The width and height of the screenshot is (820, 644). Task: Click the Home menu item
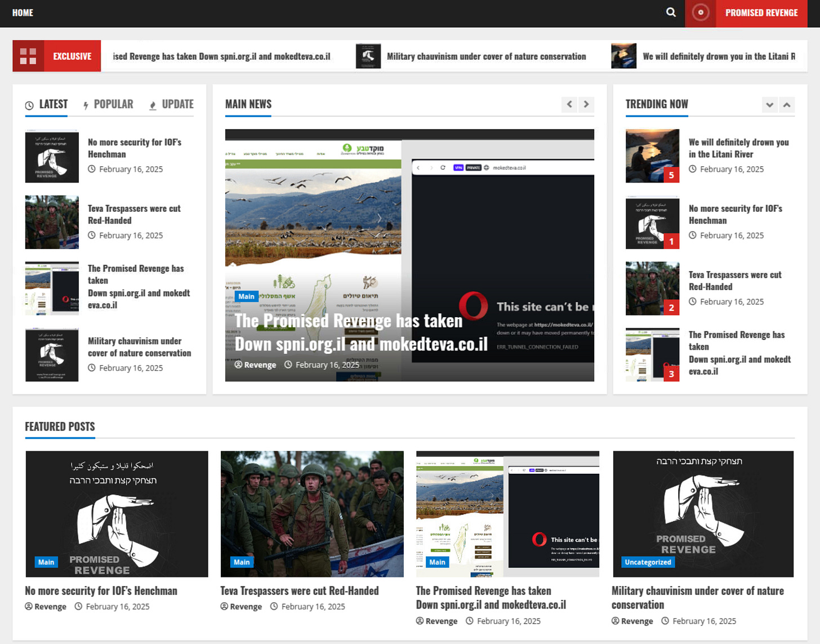[x=23, y=12]
